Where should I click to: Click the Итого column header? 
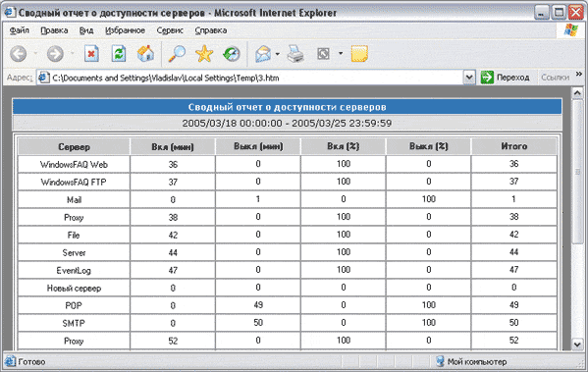pos(513,146)
